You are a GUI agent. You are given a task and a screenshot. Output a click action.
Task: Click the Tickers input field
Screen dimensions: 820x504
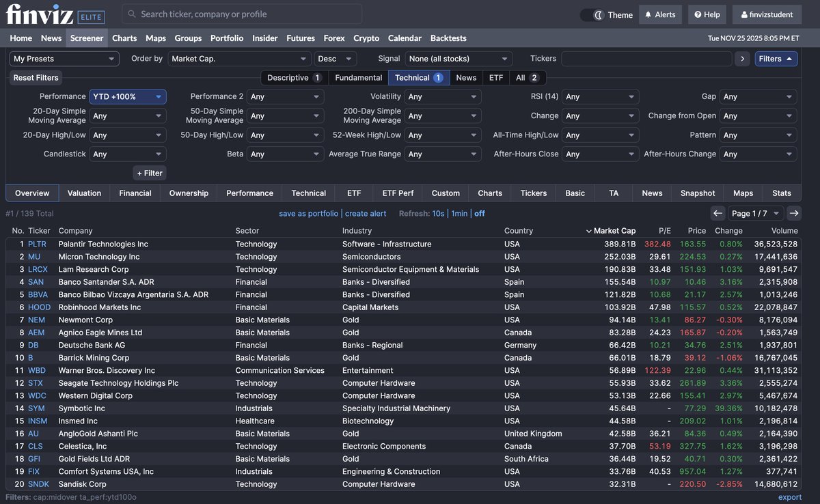pyautogui.click(x=646, y=59)
